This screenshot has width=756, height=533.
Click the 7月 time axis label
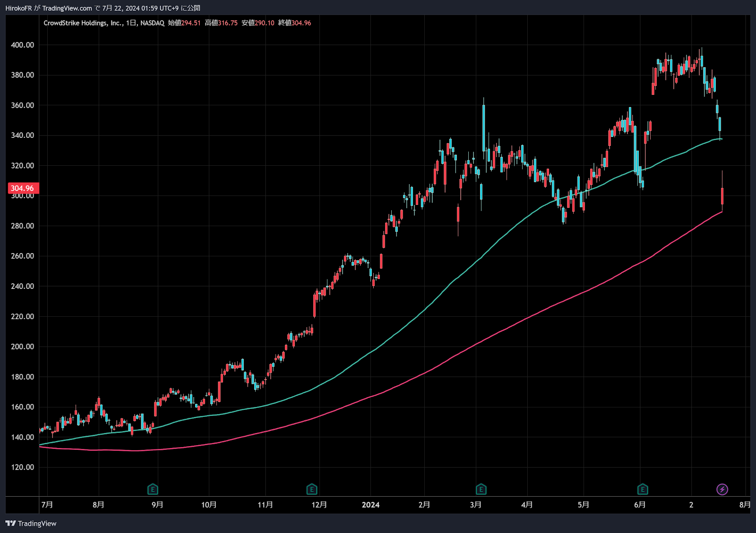[x=47, y=505]
